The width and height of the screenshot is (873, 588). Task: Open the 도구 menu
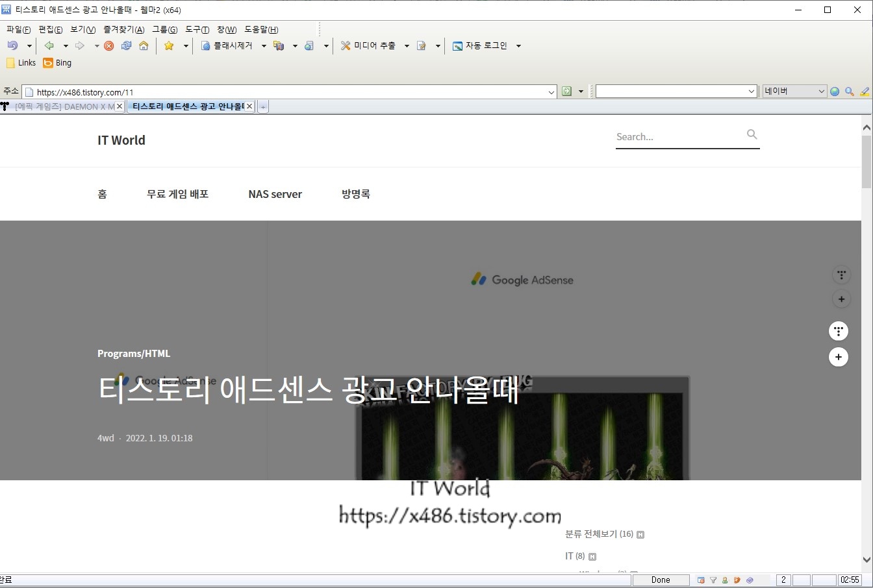point(197,29)
